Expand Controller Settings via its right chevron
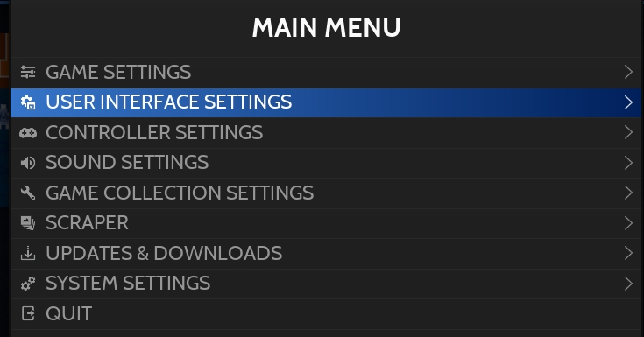 click(628, 132)
